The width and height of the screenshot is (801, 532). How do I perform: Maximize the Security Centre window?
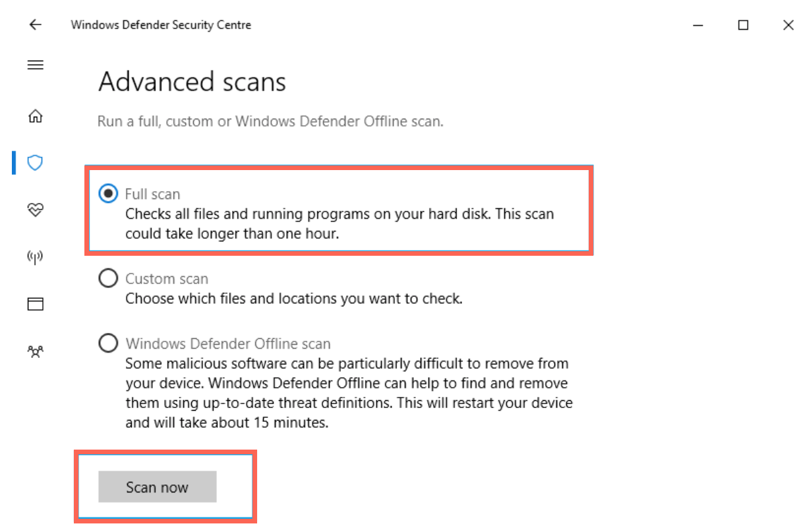click(743, 25)
